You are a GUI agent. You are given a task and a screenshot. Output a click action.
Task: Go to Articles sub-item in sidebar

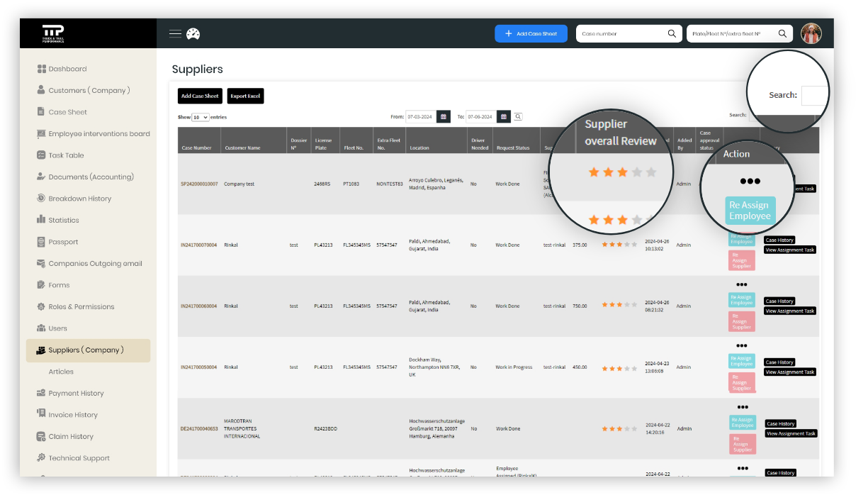click(61, 372)
